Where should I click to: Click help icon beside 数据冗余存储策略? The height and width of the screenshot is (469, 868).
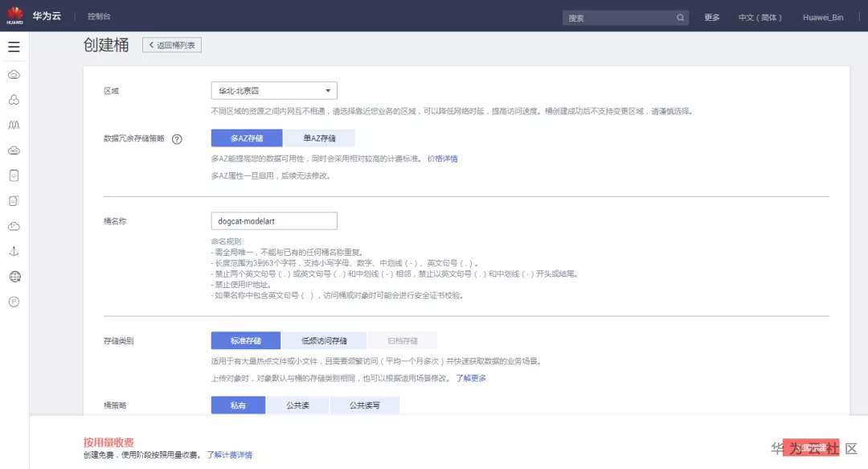point(177,139)
